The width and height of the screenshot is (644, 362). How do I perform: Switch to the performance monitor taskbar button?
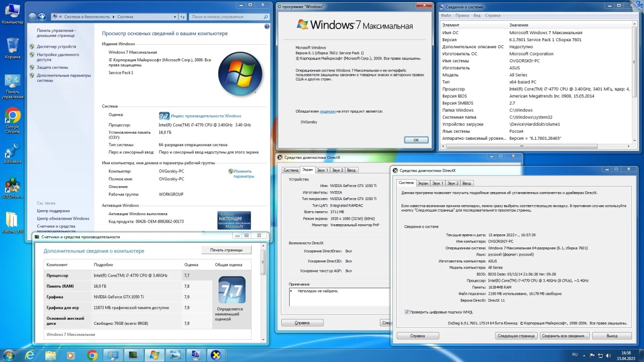point(133,355)
